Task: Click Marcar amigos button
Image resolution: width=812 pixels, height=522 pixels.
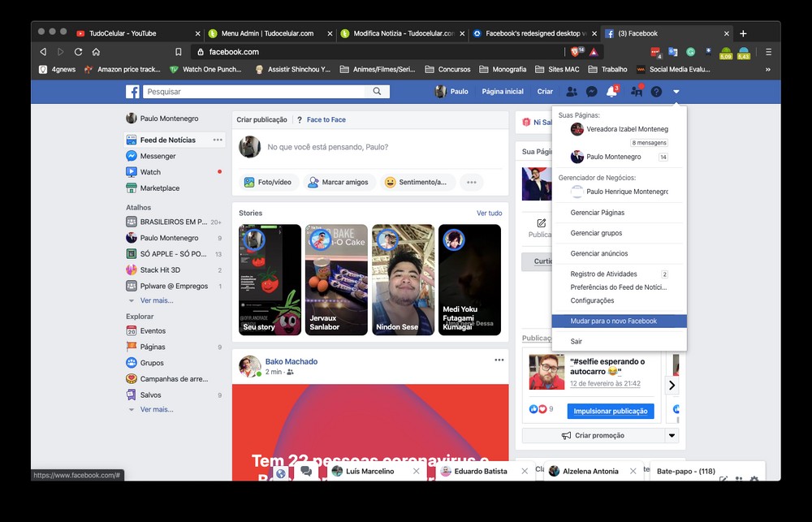Action: pos(339,183)
